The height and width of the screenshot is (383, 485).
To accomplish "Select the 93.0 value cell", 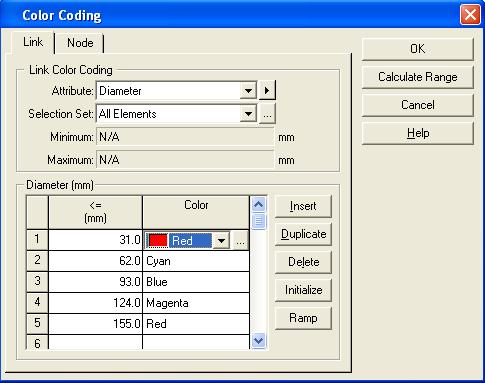I will coord(95,282).
